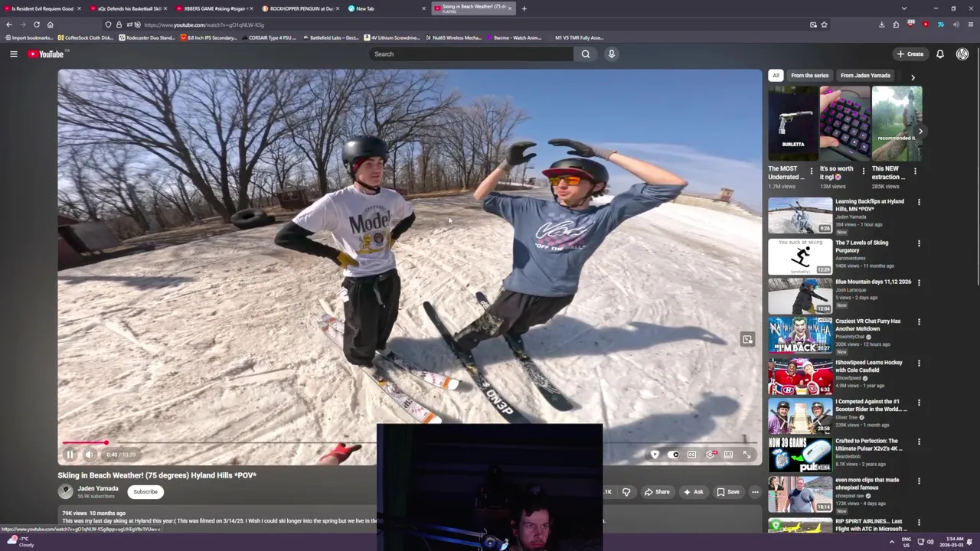Pause the video
Image resolution: width=980 pixels, height=551 pixels.
(x=70, y=455)
